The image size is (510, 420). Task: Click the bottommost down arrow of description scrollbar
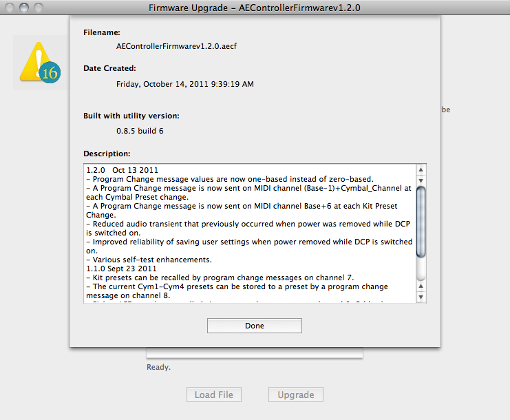(x=421, y=297)
